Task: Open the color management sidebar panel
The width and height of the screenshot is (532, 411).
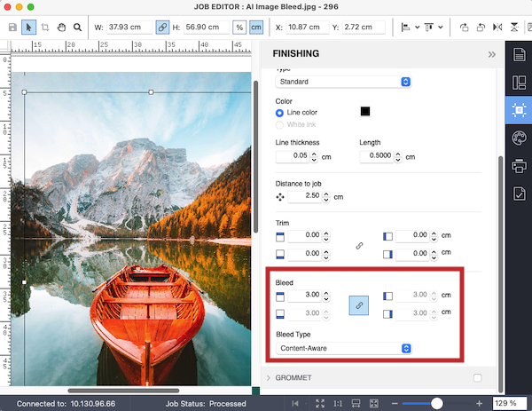Action: 519,138
